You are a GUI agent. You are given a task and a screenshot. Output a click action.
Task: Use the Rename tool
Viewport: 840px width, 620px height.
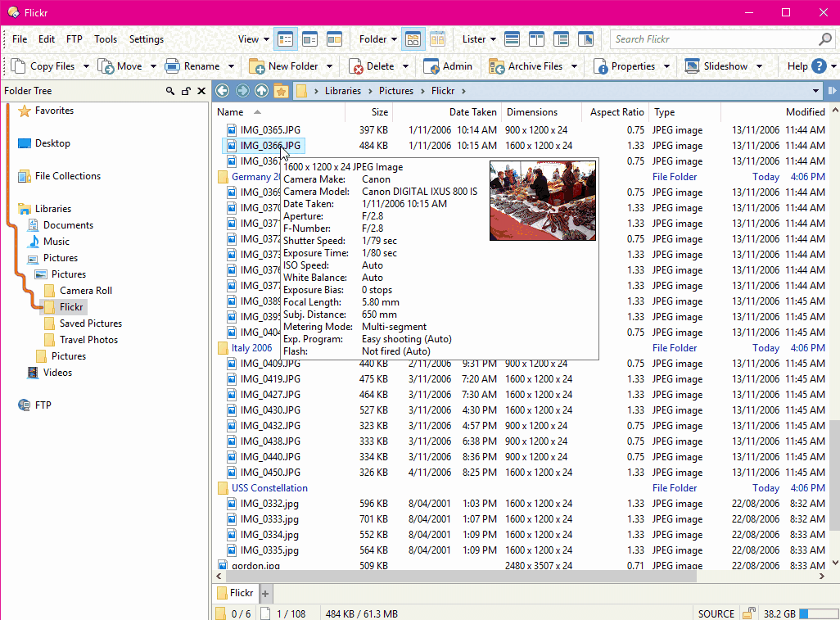(x=200, y=66)
